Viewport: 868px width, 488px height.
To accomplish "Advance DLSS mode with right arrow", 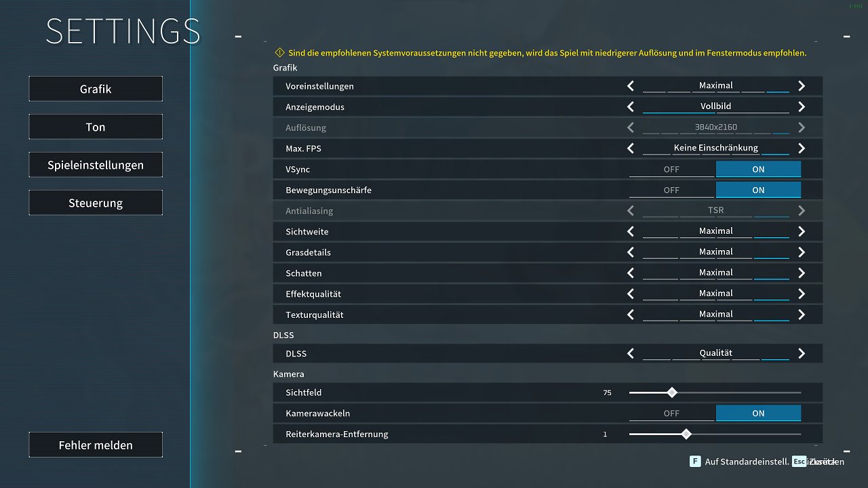I will (x=802, y=353).
